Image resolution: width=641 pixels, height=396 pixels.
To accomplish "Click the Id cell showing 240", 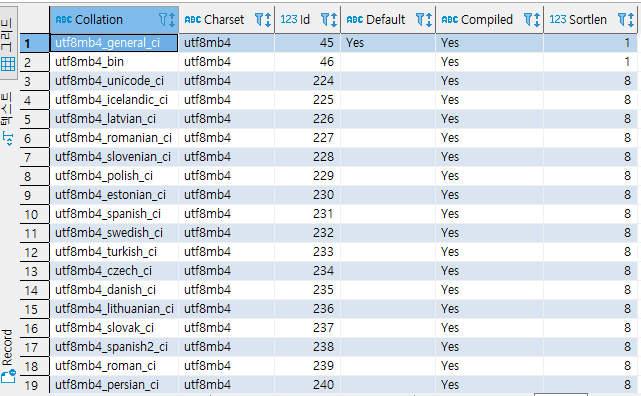I will click(307, 385).
